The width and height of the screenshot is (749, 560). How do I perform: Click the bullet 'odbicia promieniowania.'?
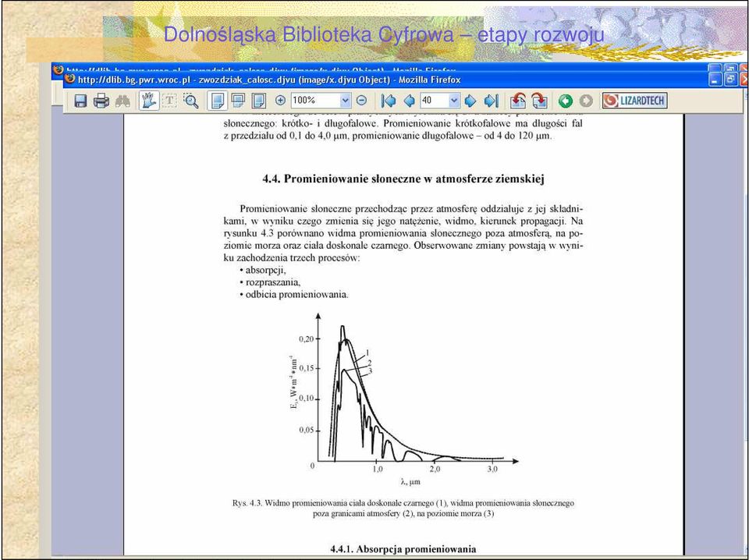pos(297,295)
